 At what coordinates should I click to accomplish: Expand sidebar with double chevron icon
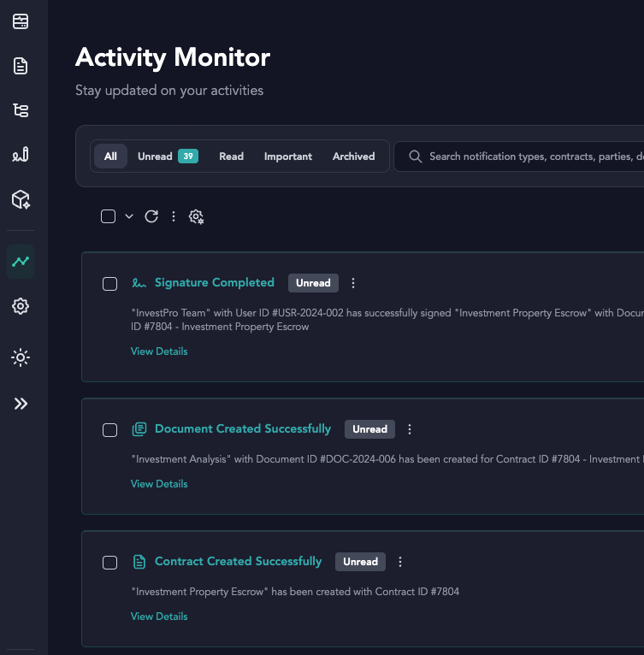pos(21,404)
